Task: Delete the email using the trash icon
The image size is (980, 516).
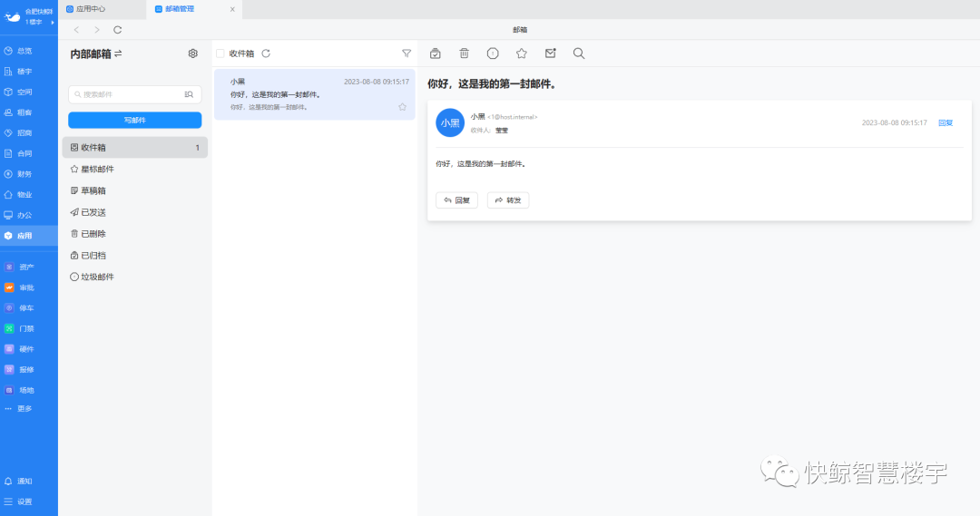Action: click(x=464, y=54)
